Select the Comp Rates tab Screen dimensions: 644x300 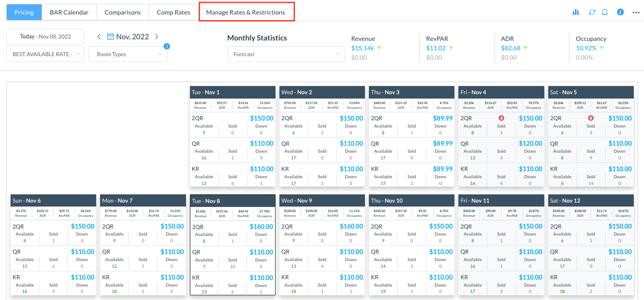[x=173, y=12]
